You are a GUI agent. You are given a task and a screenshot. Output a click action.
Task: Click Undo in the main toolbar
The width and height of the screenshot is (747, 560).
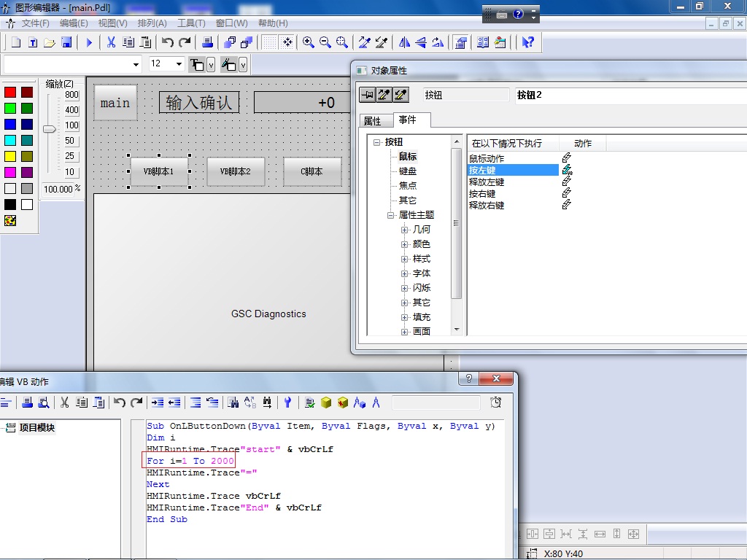(x=167, y=43)
